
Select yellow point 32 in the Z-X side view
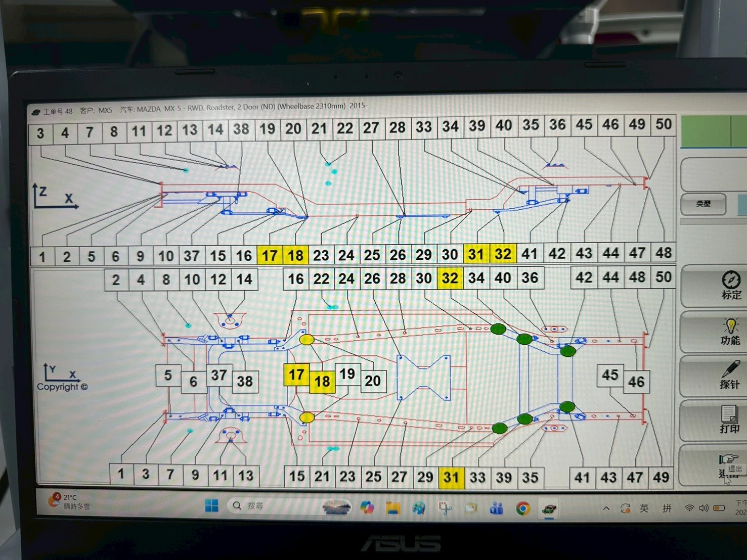pos(503,254)
